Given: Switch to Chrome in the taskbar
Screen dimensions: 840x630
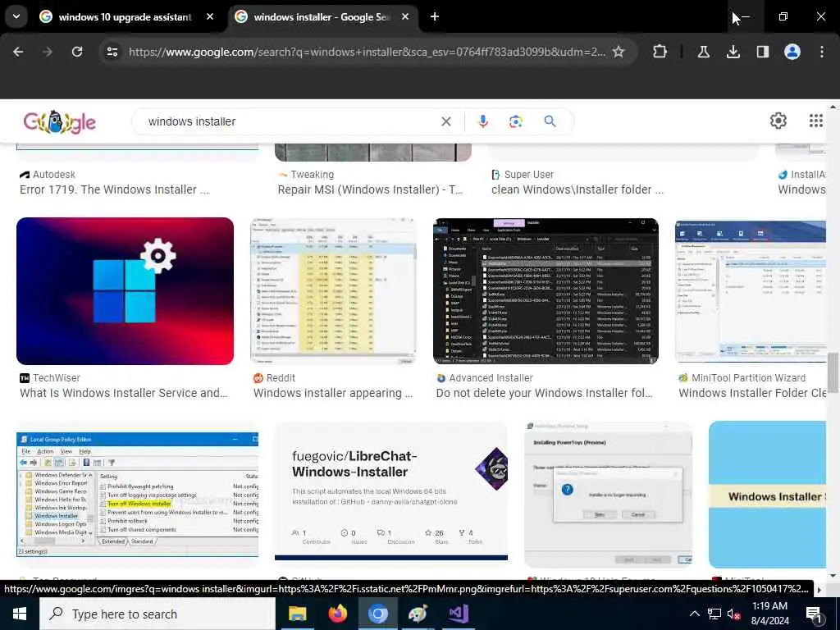Looking at the screenshot, I should click(377, 614).
